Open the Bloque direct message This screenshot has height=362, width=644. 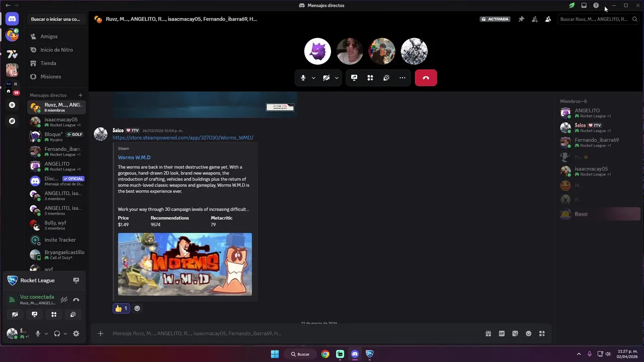56,137
